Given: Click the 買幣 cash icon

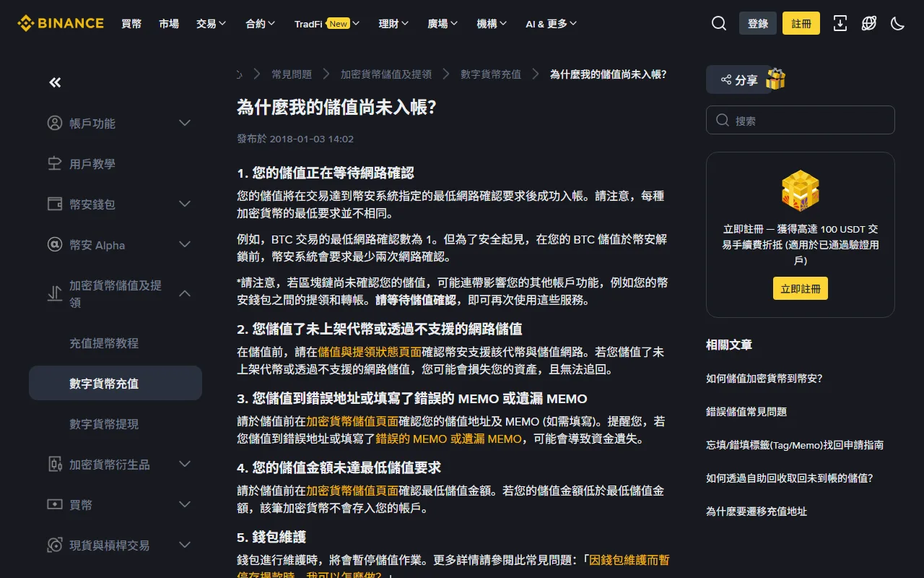Looking at the screenshot, I should (x=55, y=504).
